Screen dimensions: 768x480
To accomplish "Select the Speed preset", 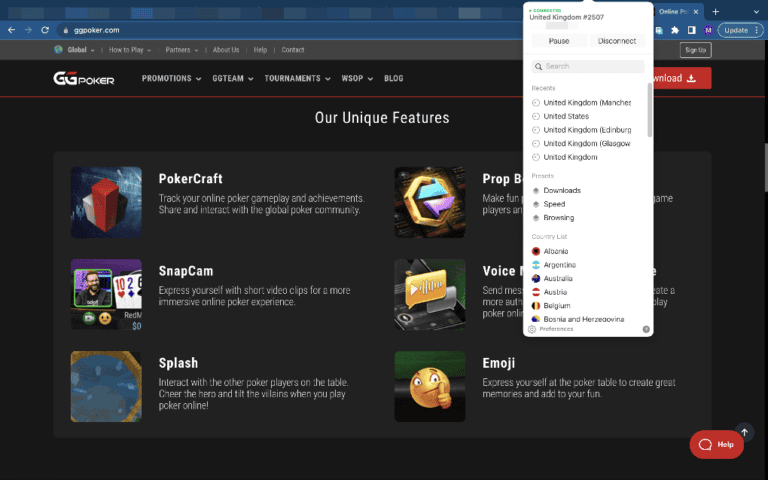I will click(x=554, y=204).
